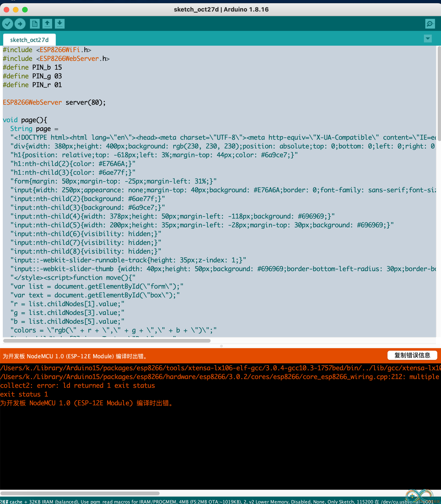Click line '#define PIN_r 01'
The height and width of the screenshot is (504, 441).
point(32,85)
